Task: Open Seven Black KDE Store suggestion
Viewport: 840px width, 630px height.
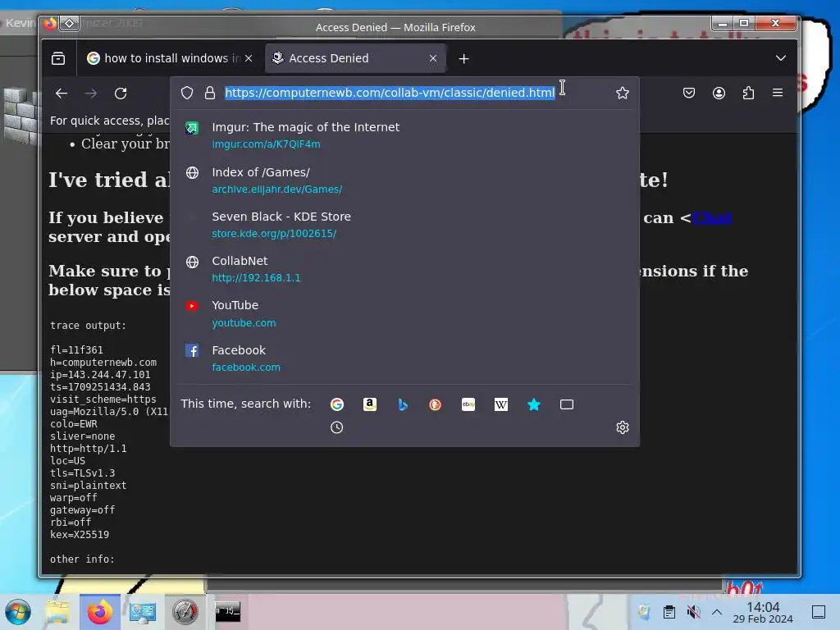Action: click(404, 225)
